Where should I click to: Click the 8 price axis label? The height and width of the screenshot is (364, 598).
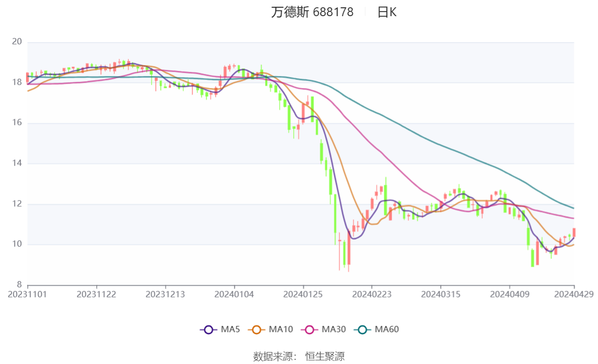19,285
